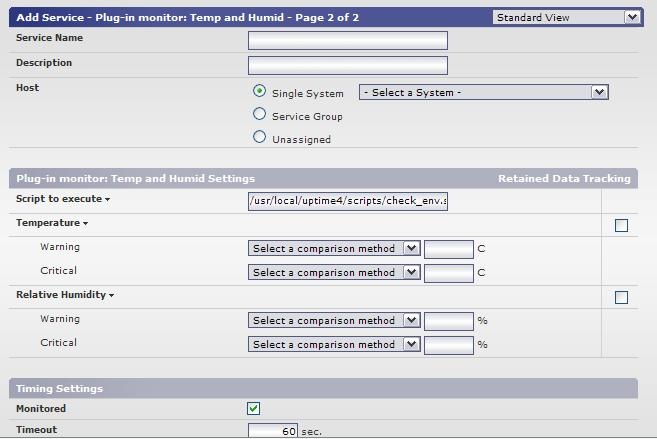Viewport: 657px width, 439px height.
Task: Click the Script to execute field
Action: pyautogui.click(x=347, y=201)
